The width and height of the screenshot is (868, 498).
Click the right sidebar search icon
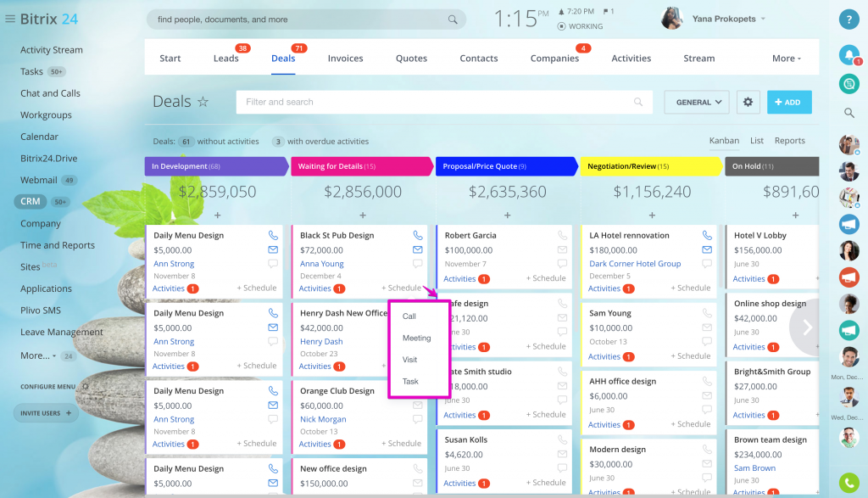(849, 113)
